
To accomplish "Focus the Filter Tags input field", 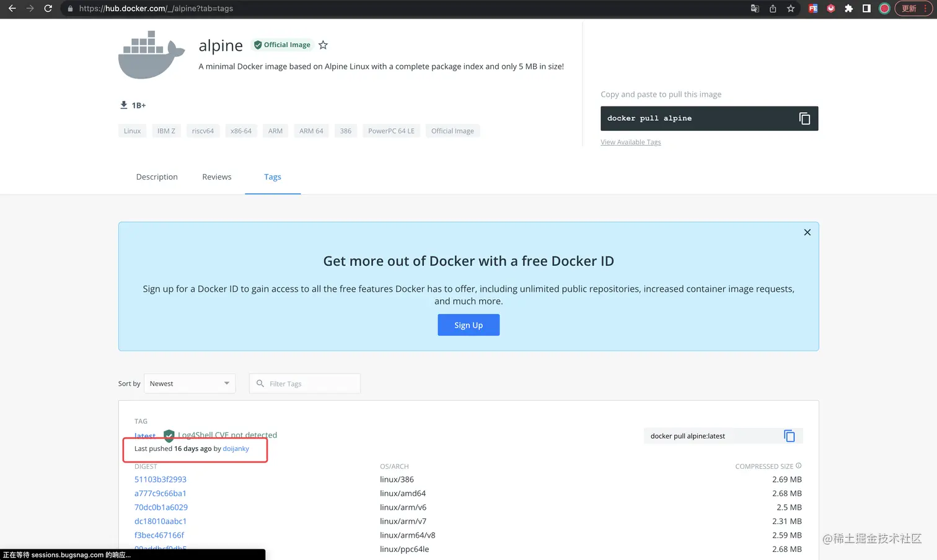I will point(305,383).
